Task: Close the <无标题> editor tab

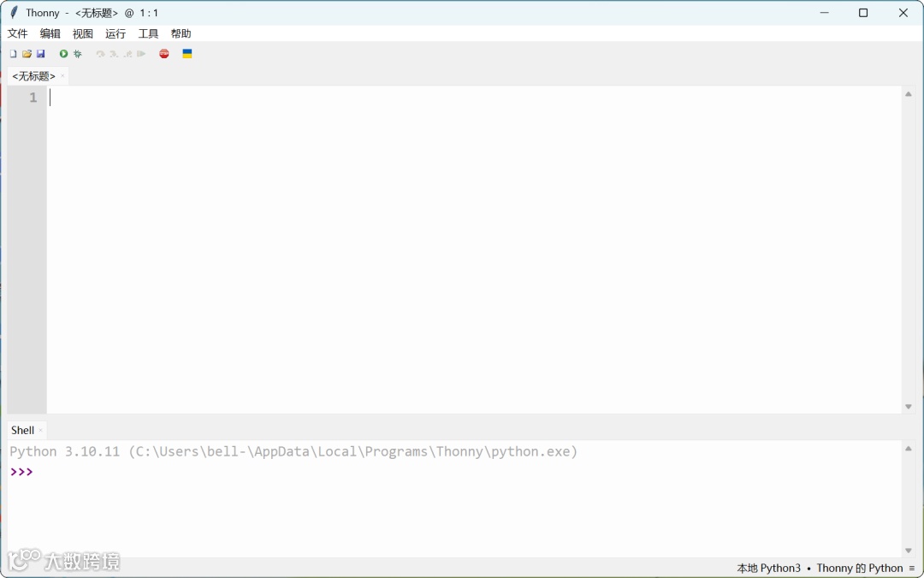Action: 62,75
